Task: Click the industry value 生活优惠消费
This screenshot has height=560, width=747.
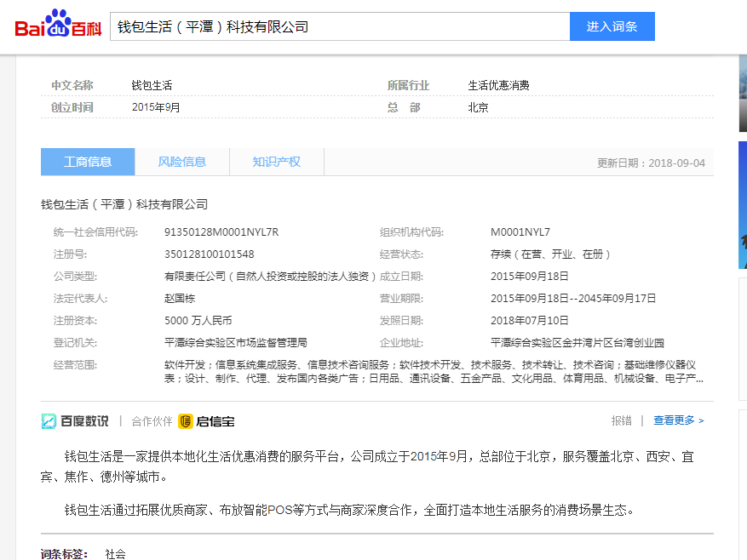Action: tap(498, 85)
